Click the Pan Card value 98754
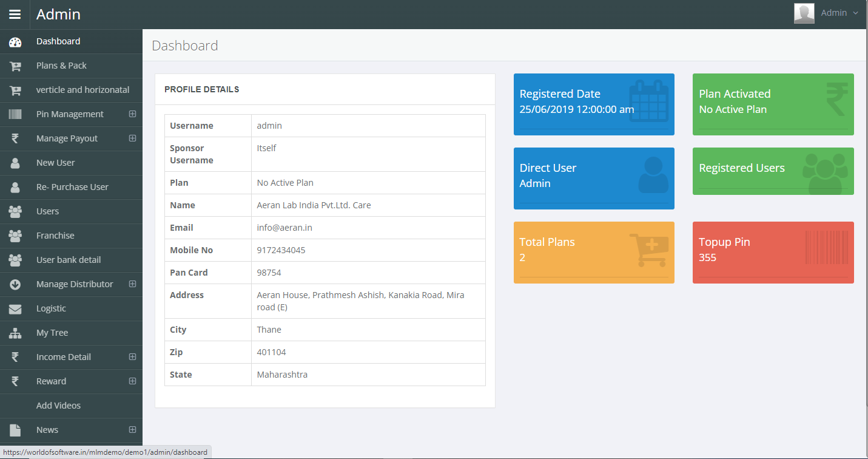 pyautogui.click(x=269, y=273)
